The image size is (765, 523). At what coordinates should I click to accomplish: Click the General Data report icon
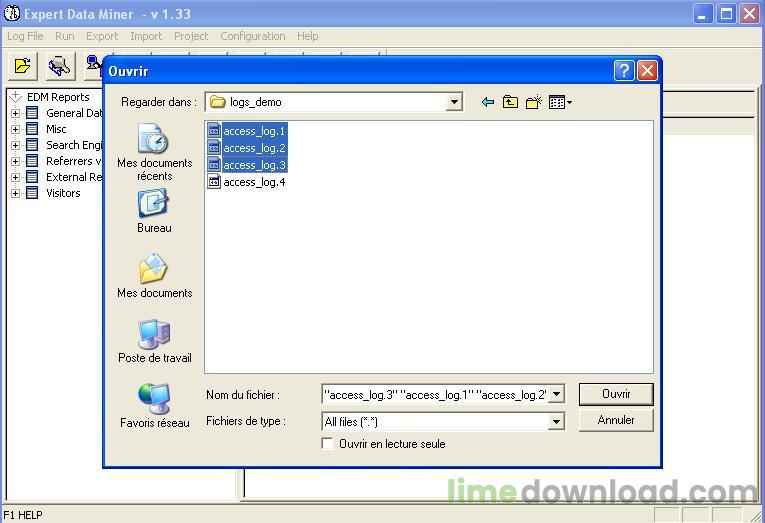32,113
